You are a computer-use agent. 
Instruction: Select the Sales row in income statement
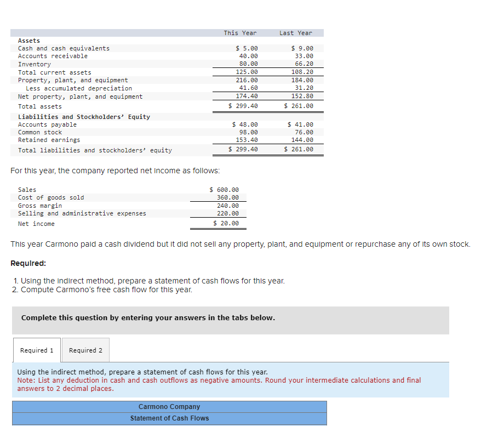tap(26, 190)
